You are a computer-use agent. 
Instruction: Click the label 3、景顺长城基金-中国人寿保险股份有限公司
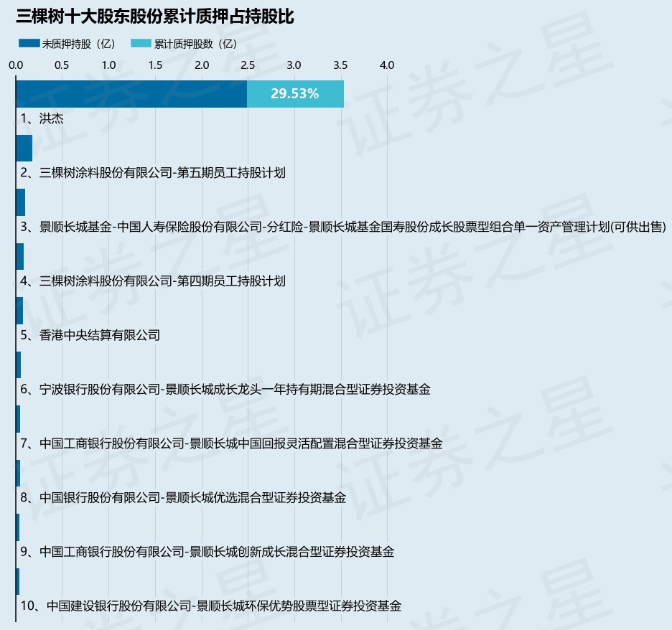point(343,227)
